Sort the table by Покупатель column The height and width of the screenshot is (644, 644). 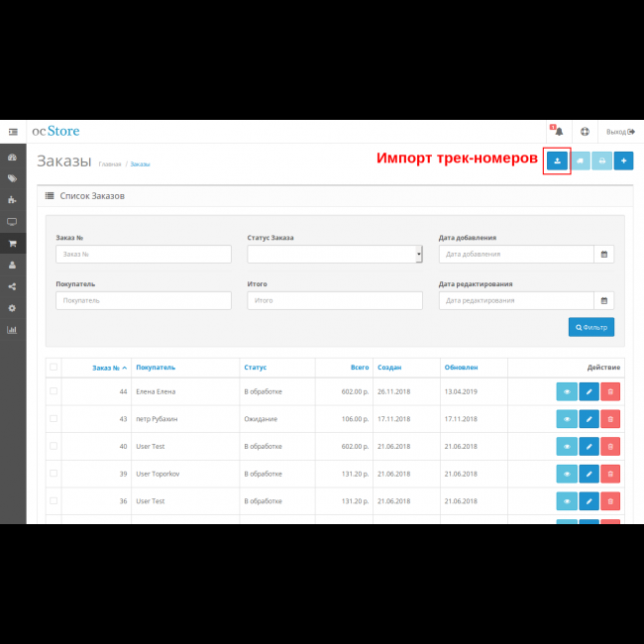coord(156,368)
